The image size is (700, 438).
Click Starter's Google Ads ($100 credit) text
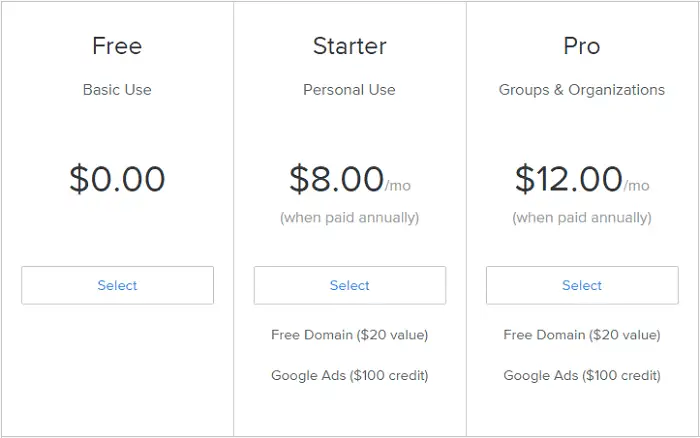[350, 375]
